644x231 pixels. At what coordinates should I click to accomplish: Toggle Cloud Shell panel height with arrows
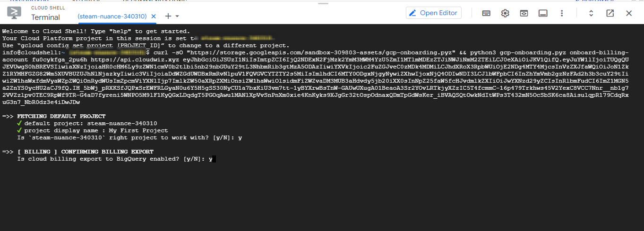(591, 13)
